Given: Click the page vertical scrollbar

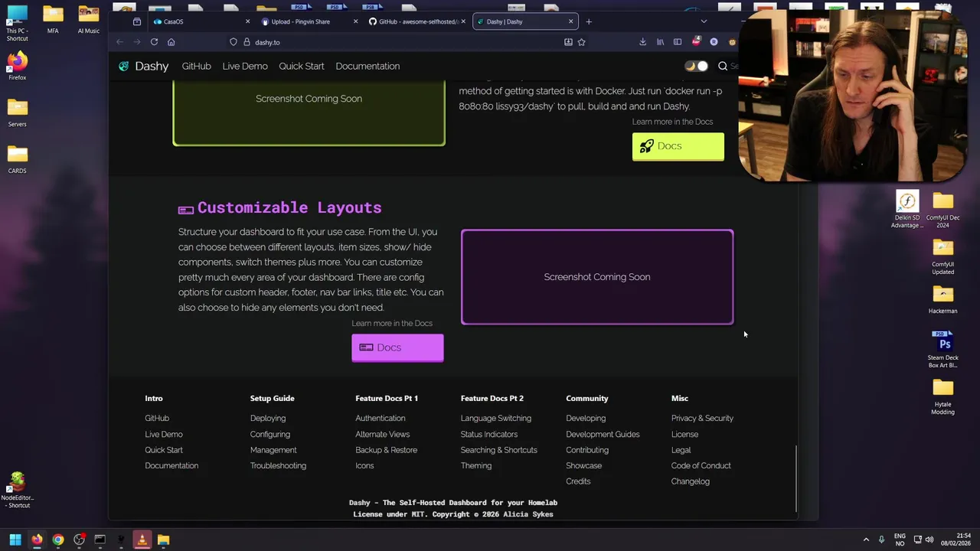Looking at the screenshot, I should pyautogui.click(x=796, y=478).
